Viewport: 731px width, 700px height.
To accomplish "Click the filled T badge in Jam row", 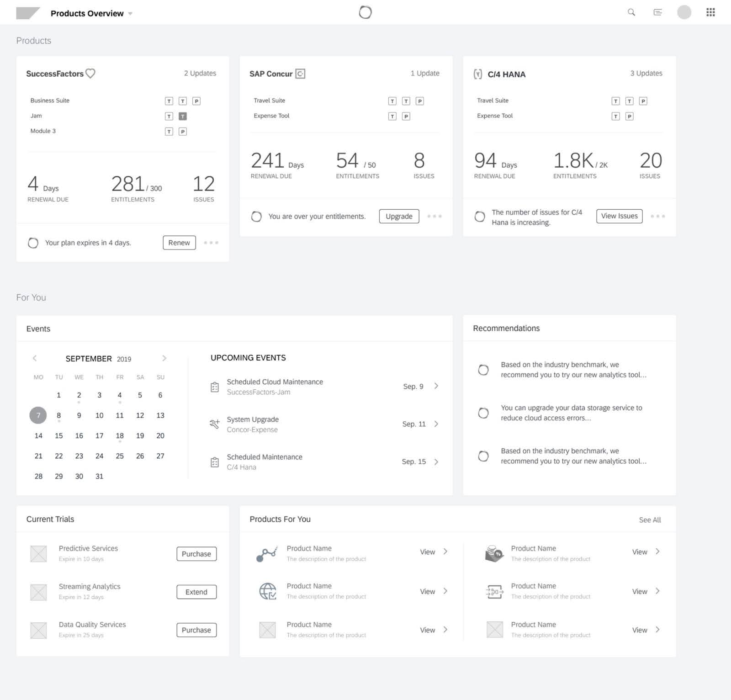I will (182, 116).
